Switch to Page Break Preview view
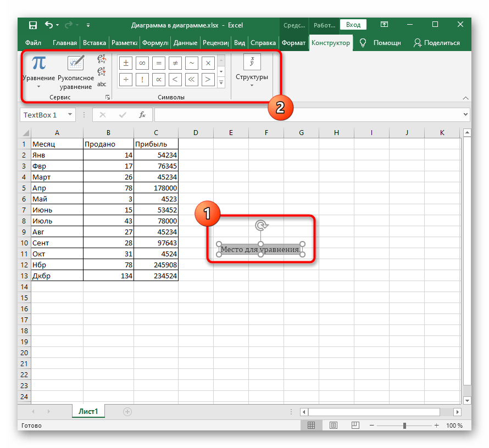The height and width of the screenshot is (448, 489). (355, 425)
